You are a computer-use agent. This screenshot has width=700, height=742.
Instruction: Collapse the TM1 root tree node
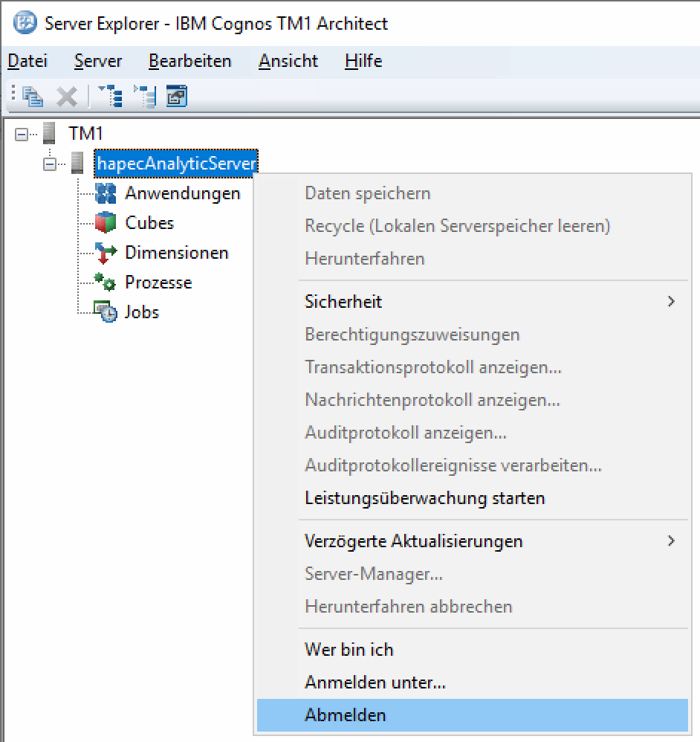(x=22, y=135)
